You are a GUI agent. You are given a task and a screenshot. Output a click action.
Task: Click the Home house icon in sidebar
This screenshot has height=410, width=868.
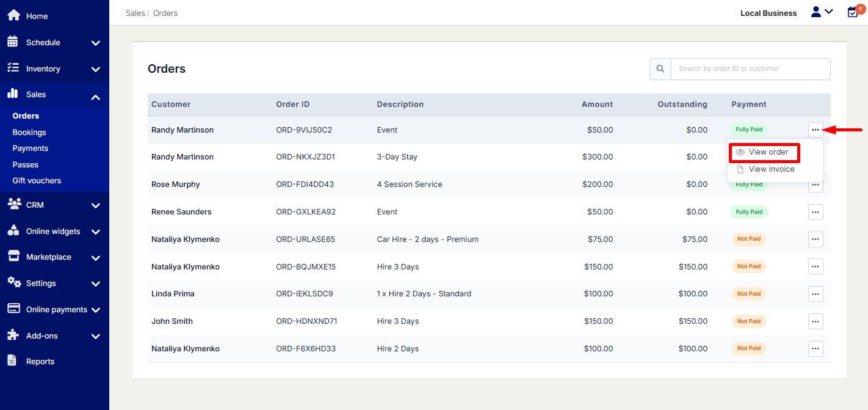[x=13, y=15]
